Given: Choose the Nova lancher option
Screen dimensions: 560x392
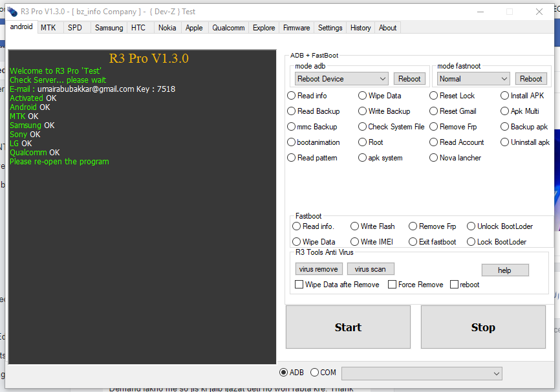Looking at the screenshot, I should coord(455,158).
